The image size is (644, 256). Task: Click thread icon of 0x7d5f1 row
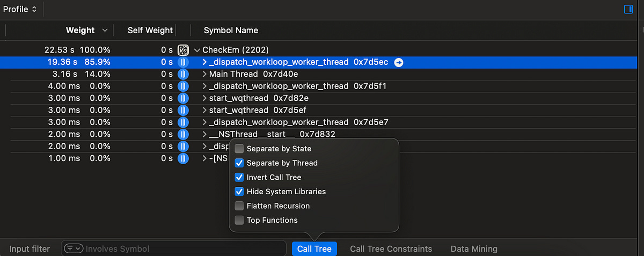[183, 86]
